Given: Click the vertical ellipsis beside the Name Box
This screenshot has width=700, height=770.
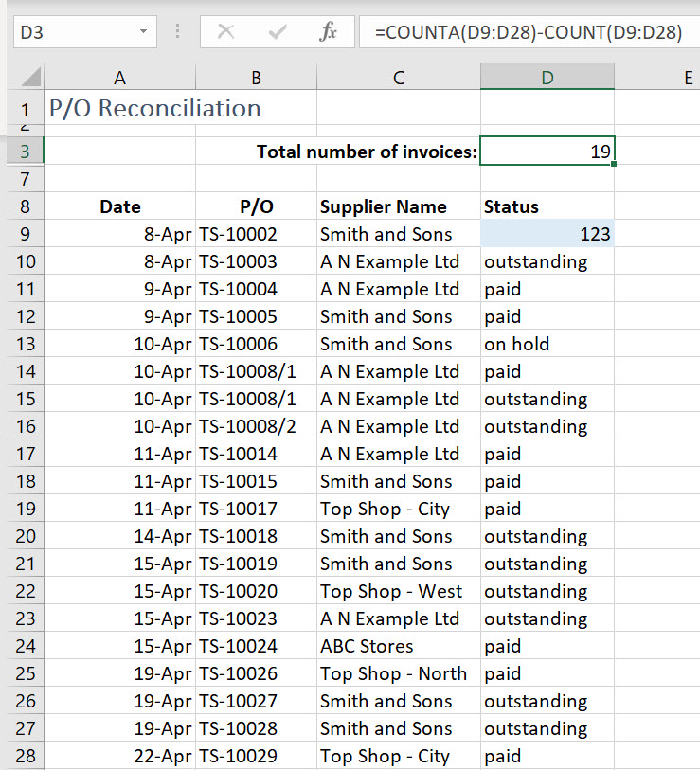Looking at the screenshot, I should 179,31.
